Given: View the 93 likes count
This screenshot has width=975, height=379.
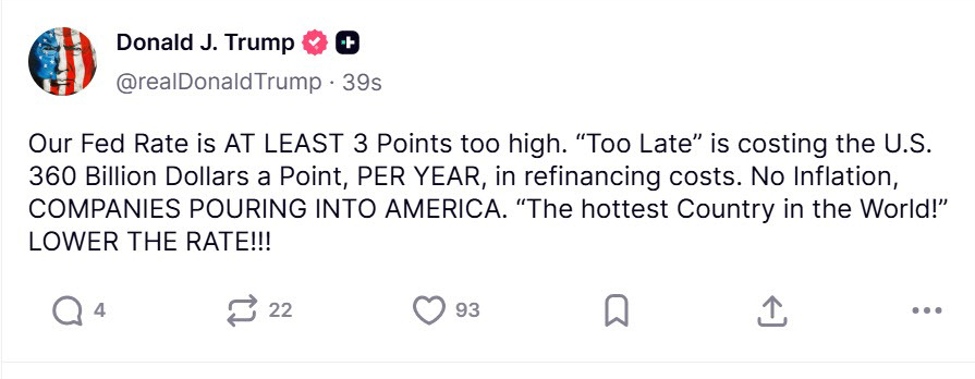Looking at the screenshot, I should click(468, 310).
